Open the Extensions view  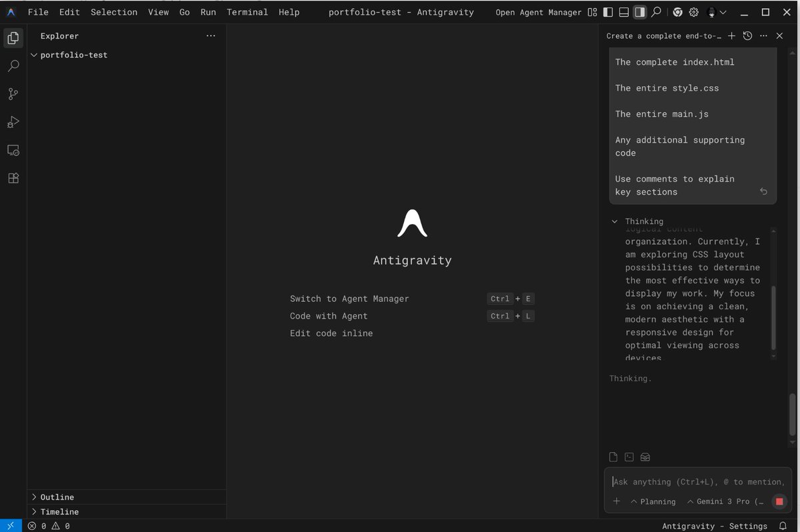point(13,178)
